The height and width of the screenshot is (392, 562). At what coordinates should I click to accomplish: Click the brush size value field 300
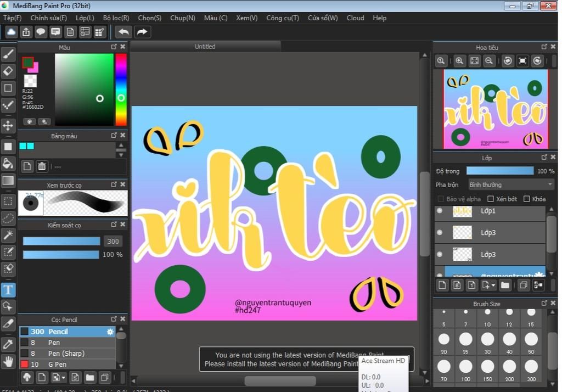point(113,242)
